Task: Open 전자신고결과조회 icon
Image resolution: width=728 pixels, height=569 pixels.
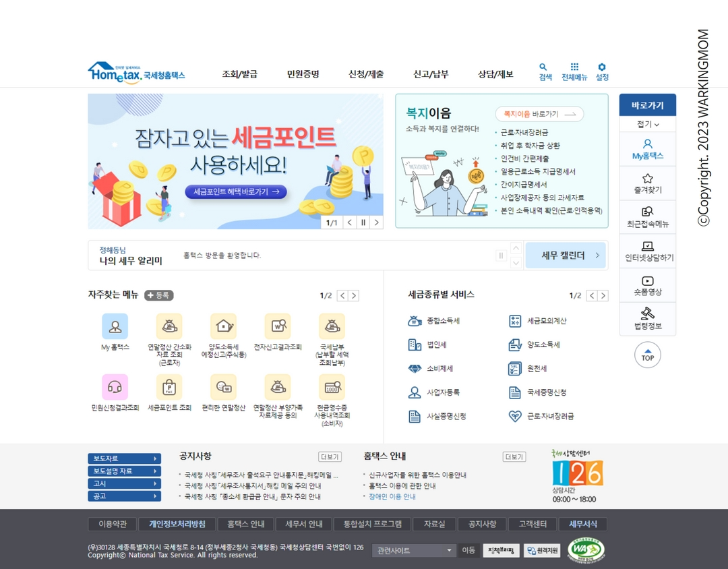Action: 278,326
